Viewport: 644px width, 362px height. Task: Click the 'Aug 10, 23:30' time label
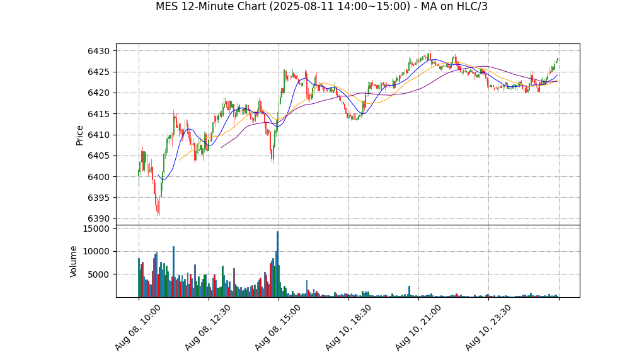pos(488,327)
